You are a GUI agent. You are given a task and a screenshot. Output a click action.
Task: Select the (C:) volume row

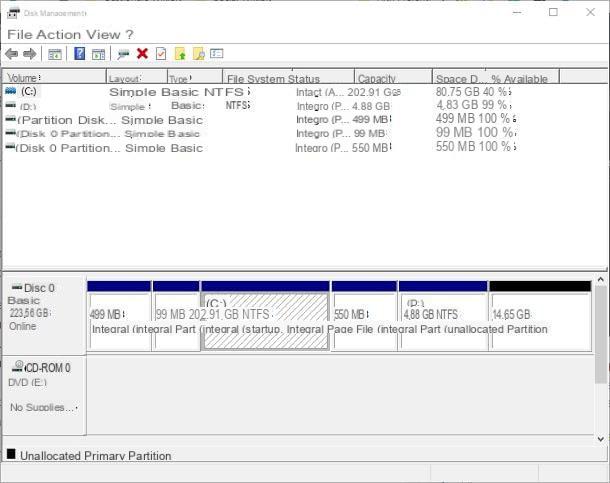[258, 92]
